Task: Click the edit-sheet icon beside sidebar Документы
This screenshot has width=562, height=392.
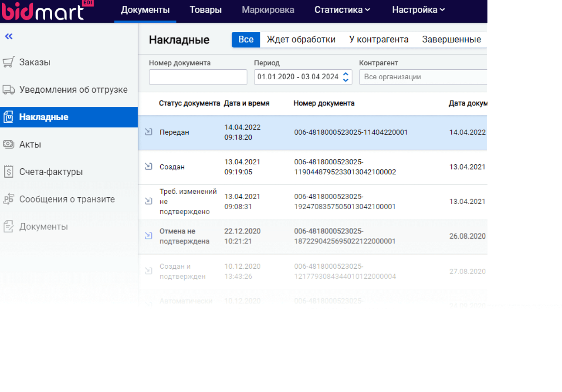Action: click(x=9, y=226)
